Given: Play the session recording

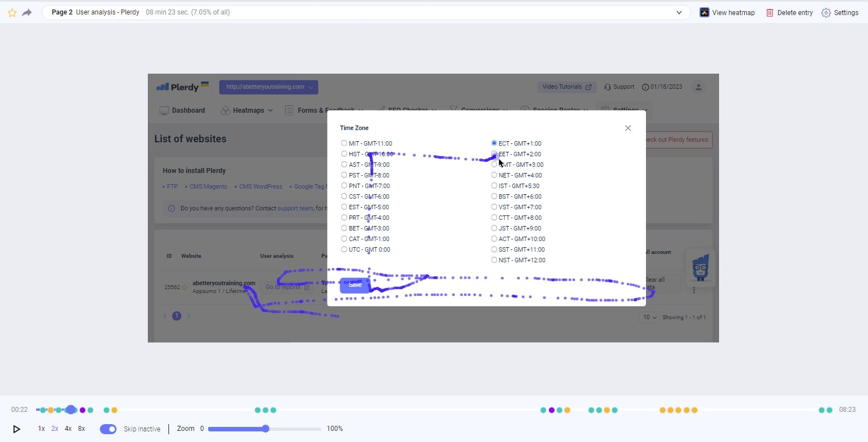Looking at the screenshot, I should (17, 429).
